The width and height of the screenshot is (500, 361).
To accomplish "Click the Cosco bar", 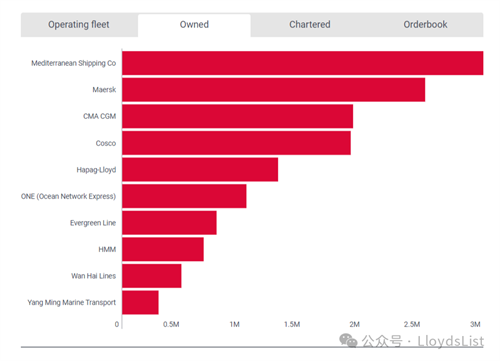I will 236,143.
